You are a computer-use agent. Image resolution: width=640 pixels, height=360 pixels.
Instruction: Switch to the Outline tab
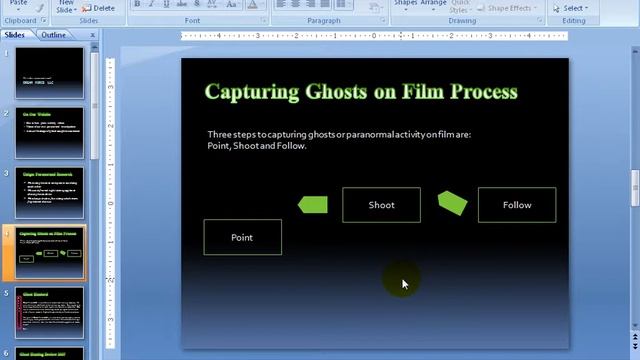click(53, 35)
